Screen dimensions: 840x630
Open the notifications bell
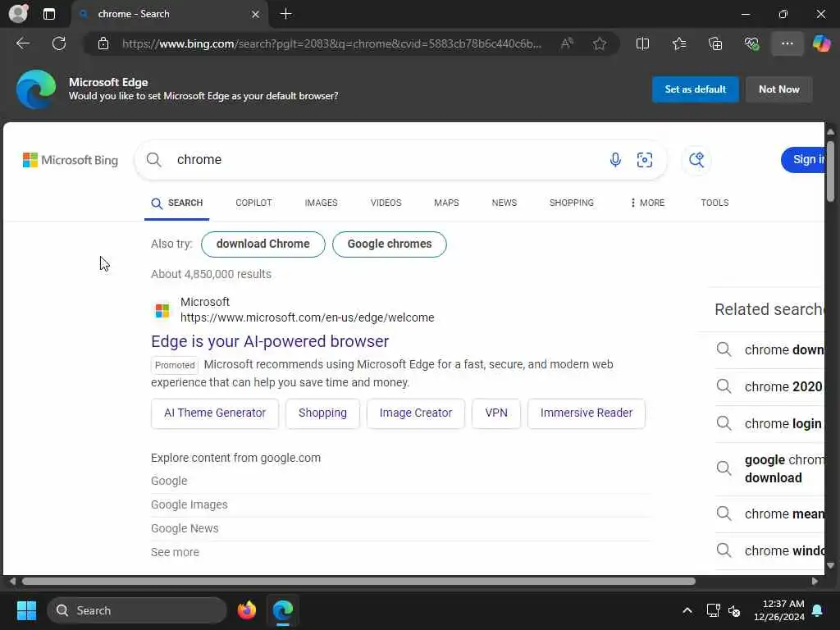(x=818, y=610)
